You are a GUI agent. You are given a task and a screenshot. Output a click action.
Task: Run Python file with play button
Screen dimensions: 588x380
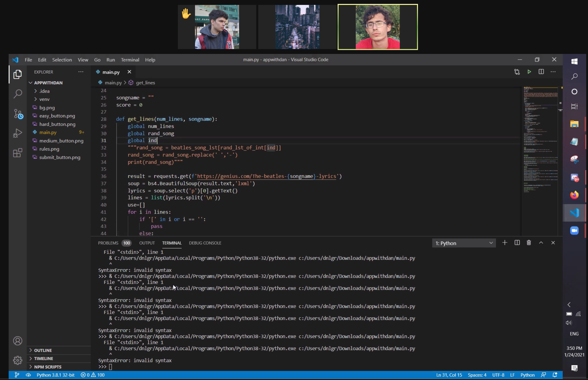coord(529,72)
